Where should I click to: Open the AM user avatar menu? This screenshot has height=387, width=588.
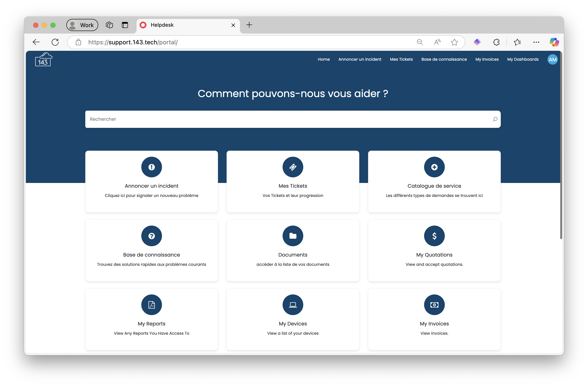coord(552,60)
